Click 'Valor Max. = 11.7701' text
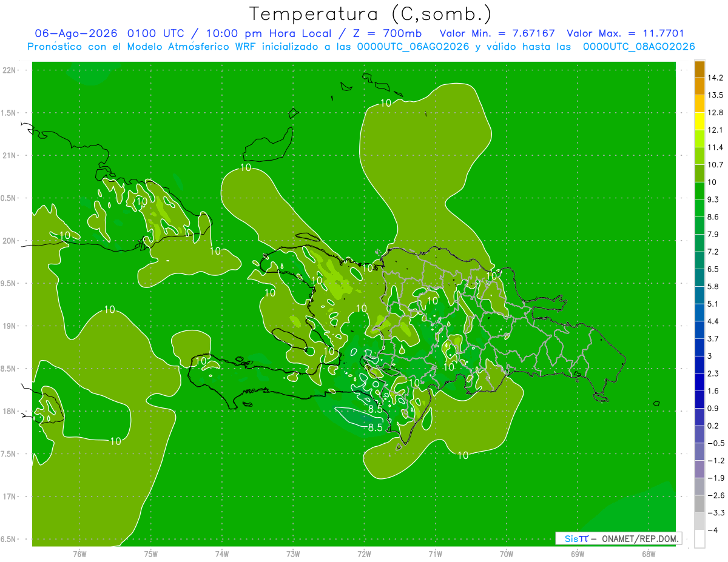 pyautogui.click(x=625, y=33)
